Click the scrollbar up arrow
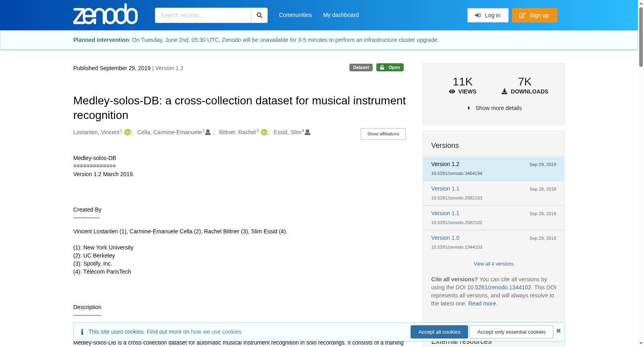Viewport: 644px width, 347px height. [x=641, y=3]
